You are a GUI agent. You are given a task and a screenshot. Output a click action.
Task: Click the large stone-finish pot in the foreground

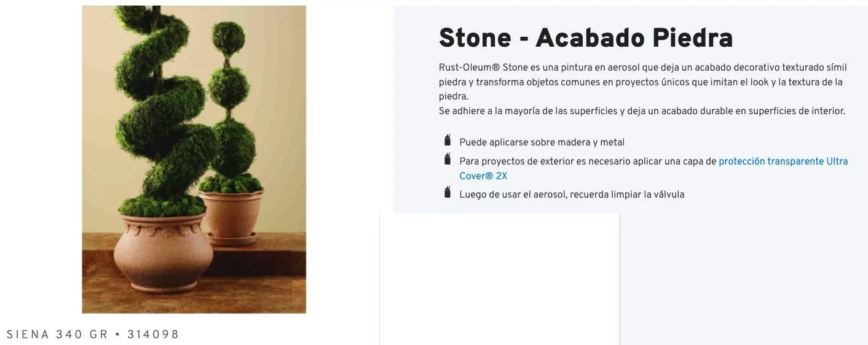162,252
